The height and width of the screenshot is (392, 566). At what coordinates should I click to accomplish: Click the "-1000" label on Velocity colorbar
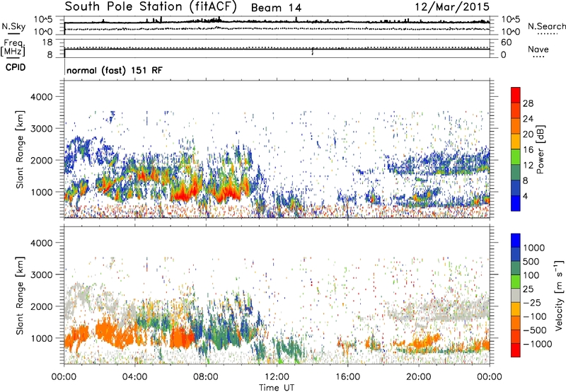[x=537, y=344]
